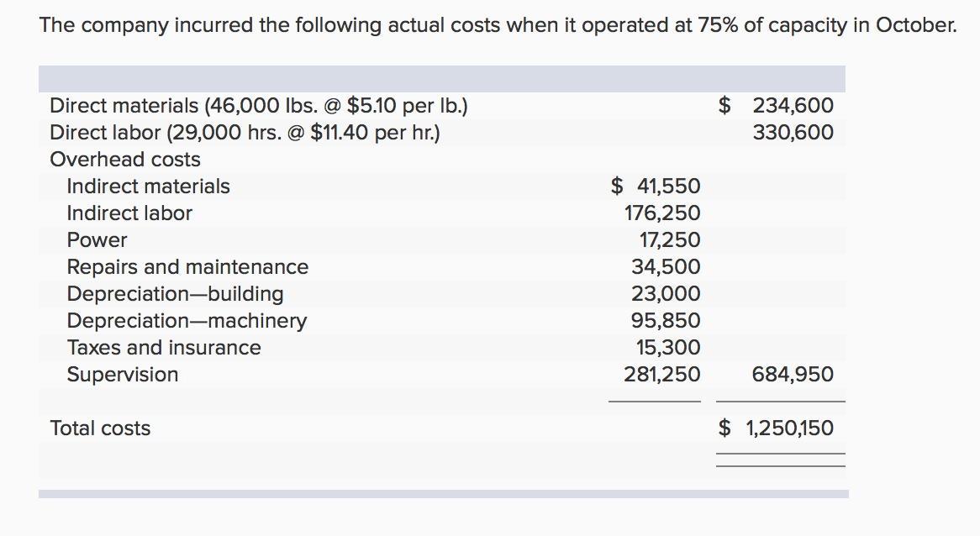Click the $1,250,150 total costs value

click(x=777, y=428)
